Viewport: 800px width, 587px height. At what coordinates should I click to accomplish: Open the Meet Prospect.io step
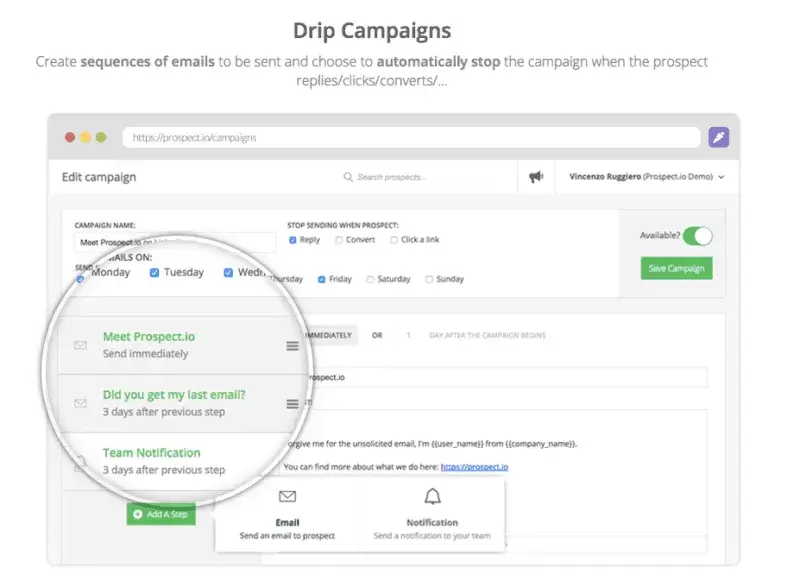(x=149, y=337)
